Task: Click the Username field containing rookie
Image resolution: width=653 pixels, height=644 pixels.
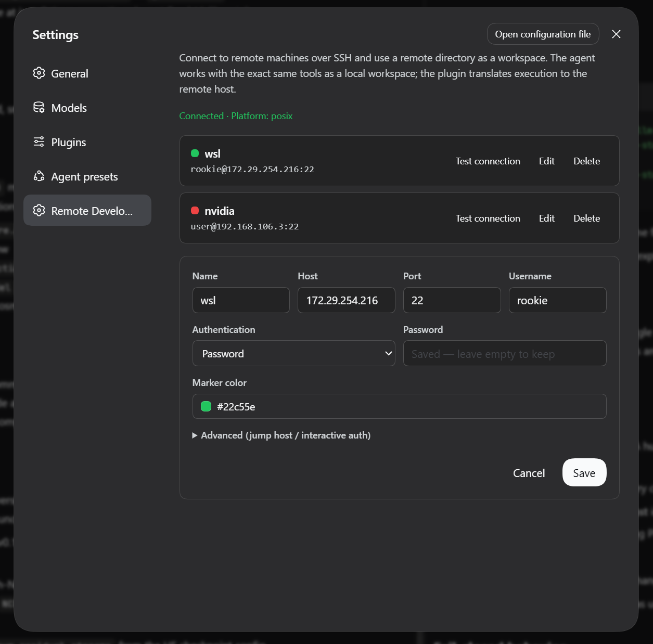Action: click(x=558, y=300)
